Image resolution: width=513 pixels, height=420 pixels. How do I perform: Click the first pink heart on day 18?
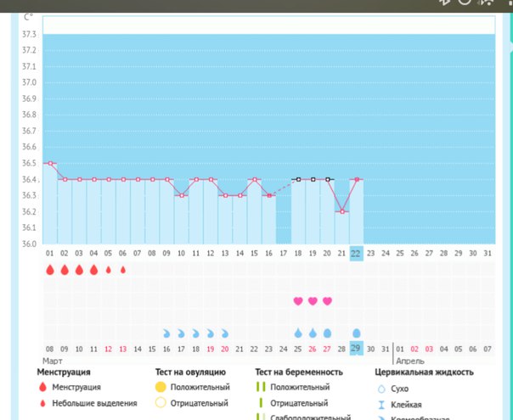(x=298, y=301)
